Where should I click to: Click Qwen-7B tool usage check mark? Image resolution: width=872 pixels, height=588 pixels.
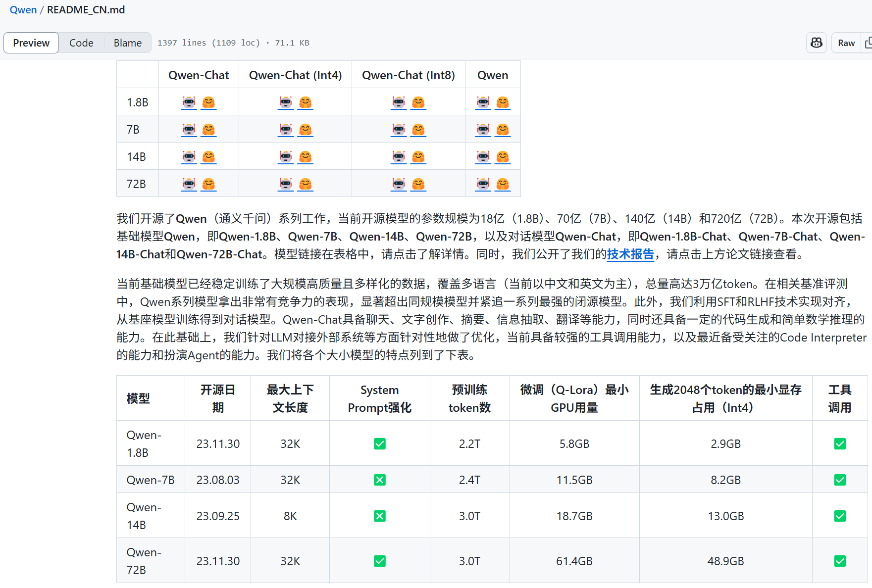click(x=840, y=480)
